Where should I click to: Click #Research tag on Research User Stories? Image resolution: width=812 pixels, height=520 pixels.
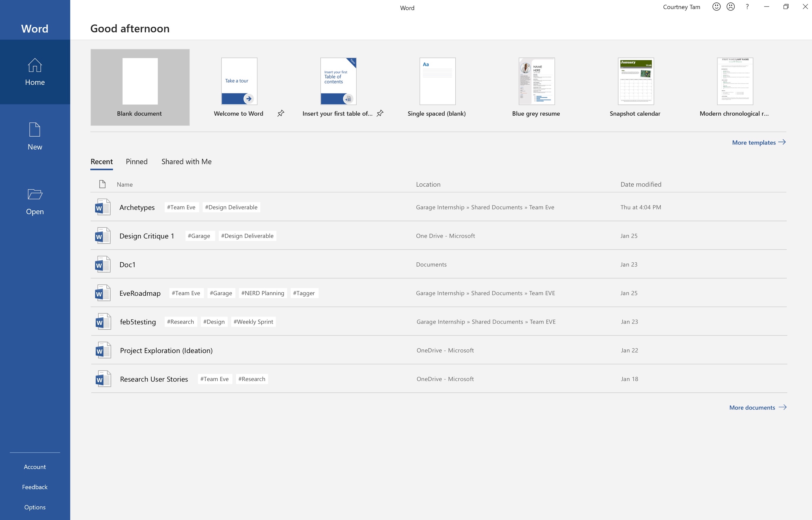pos(252,379)
